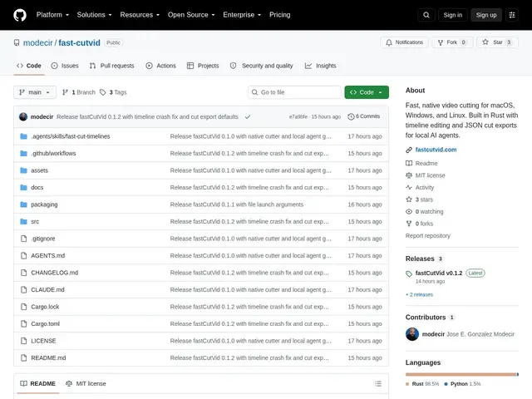Expand the Resources menu
Viewport: 532px width, 399px height.
[140, 15]
